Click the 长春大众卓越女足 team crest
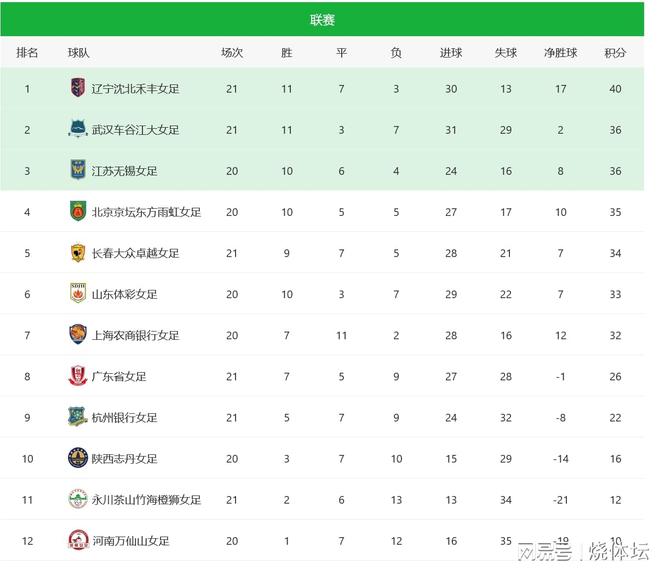Image resolution: width=660 pixels, height=570 pixels. pos(78,253)
